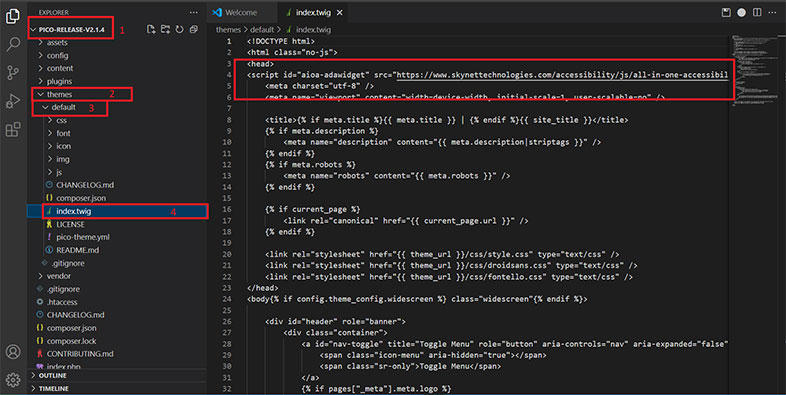786x395 pixels.
Task: Click line number 24 in the gutter
Action: coord(227,299)
